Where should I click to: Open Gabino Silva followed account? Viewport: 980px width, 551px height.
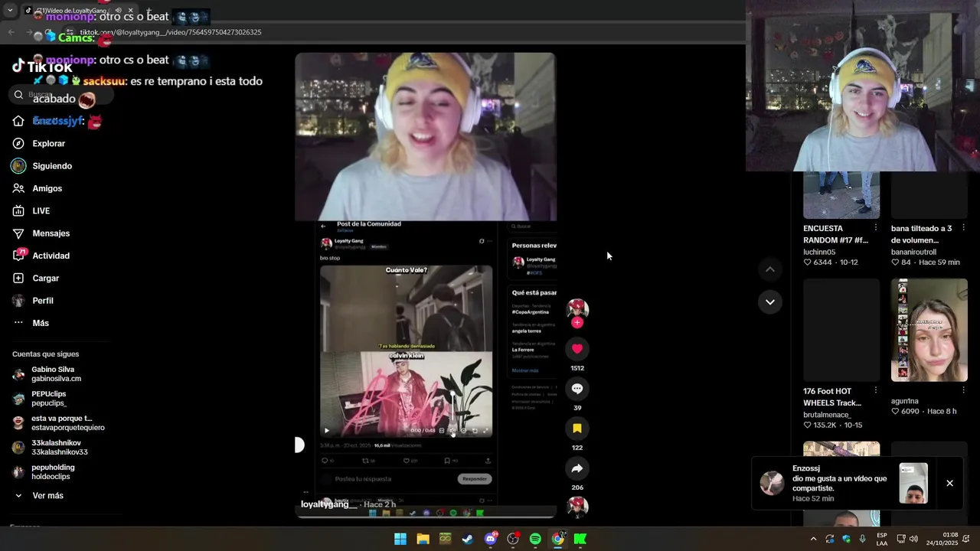47,374
